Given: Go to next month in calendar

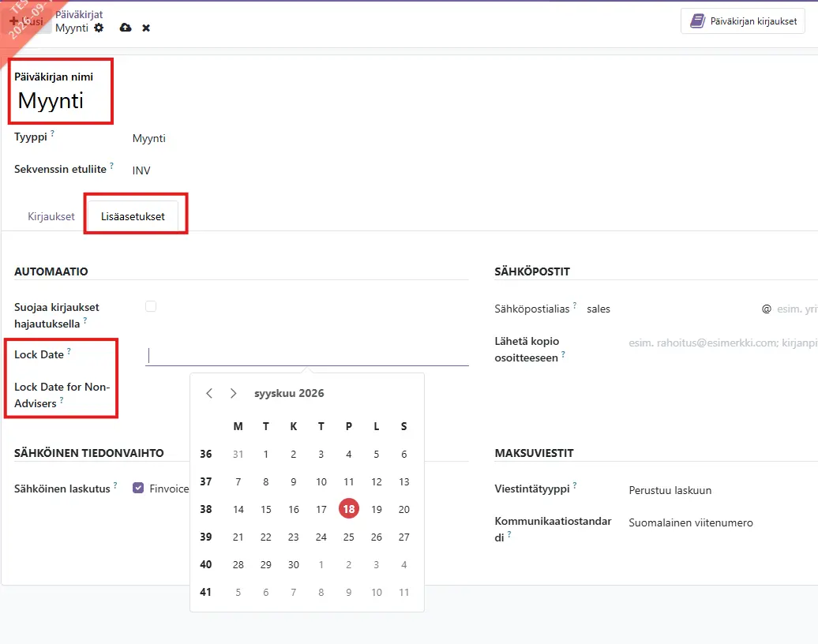Looking at the screenshot, I should pos(233,393).
